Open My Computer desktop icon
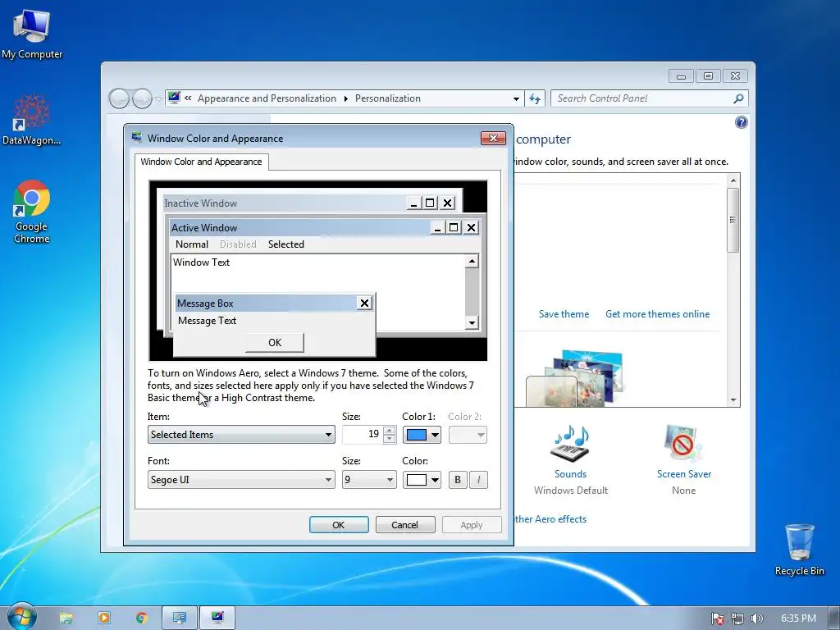840x630 pixels. tap(32, 33)
